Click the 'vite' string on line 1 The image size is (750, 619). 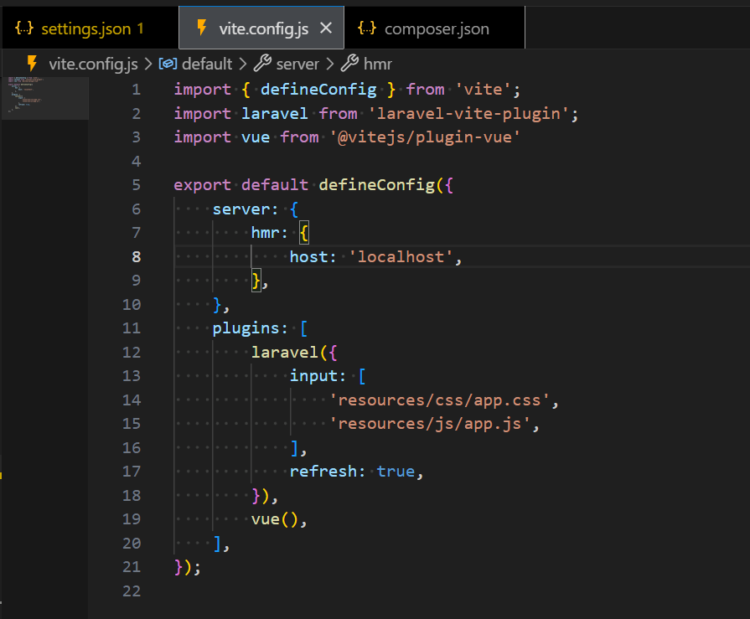pyautogui.click(x=483, y=89)
